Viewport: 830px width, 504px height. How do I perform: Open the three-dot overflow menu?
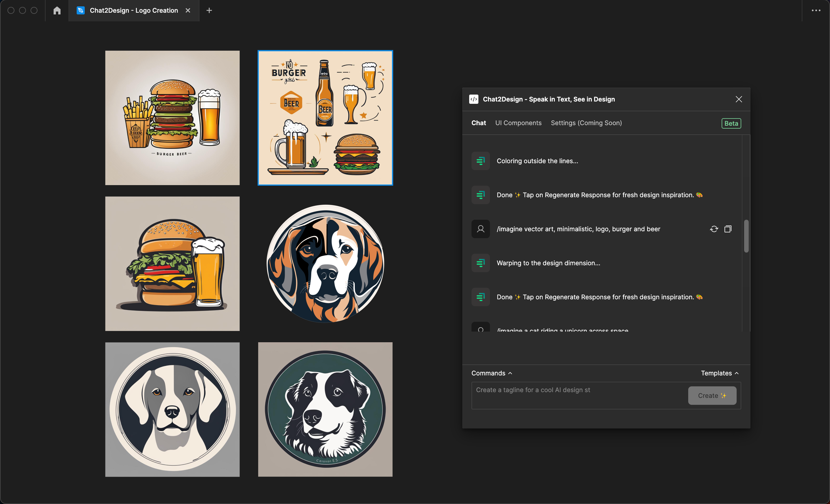click(816, 10)
